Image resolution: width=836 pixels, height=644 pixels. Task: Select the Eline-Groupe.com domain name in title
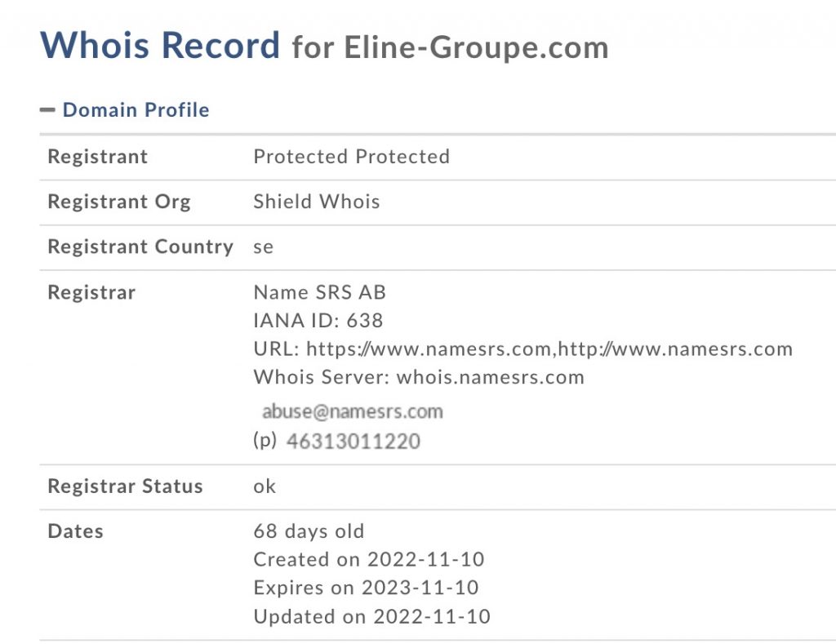tap(476, 47)
